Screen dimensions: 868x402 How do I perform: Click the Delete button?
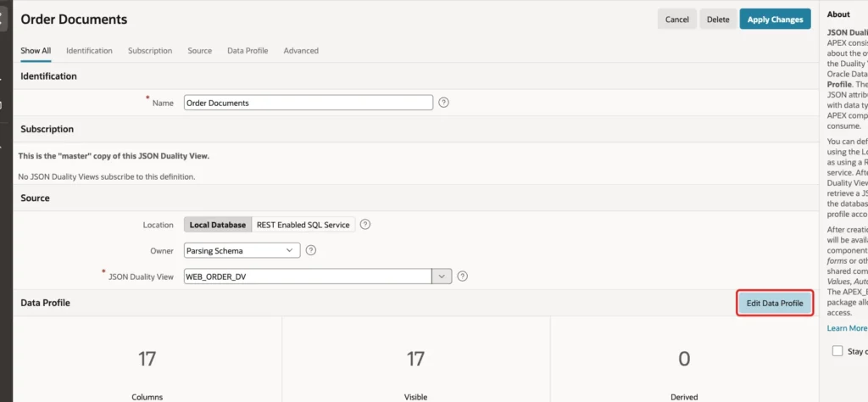(718, 20)
